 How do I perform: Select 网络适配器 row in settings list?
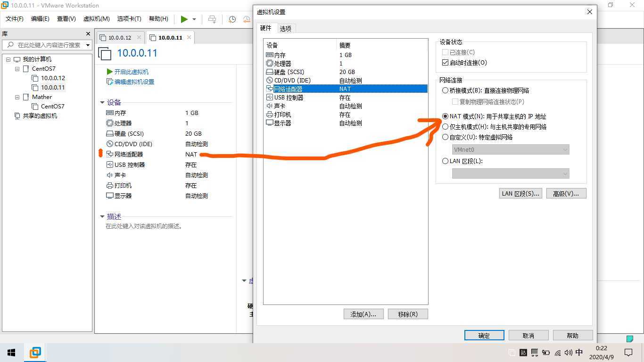pyautogui.click(x=346, y=89)
